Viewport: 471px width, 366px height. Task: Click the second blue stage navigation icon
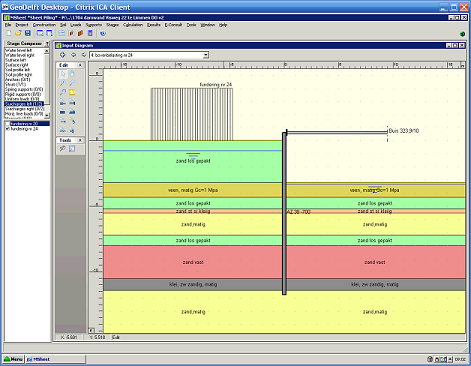[73, 55]
